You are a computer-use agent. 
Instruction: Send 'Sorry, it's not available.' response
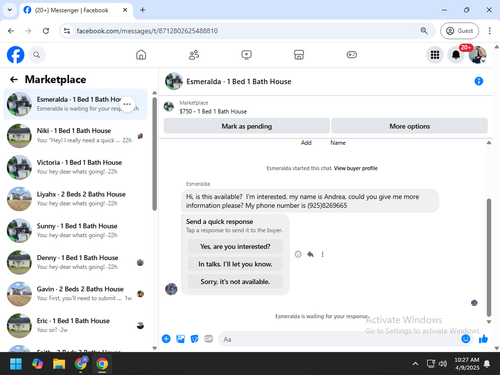[235, 282]
